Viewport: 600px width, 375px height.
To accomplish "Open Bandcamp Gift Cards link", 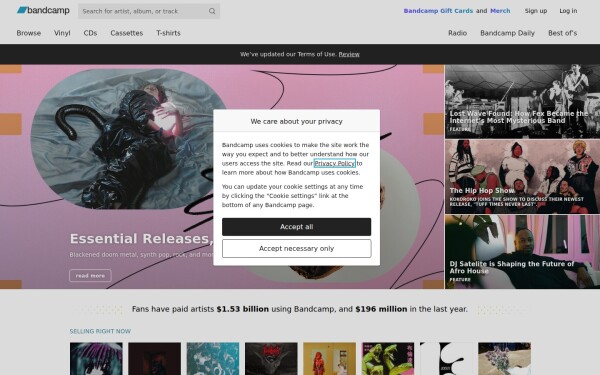I will 438,11.
